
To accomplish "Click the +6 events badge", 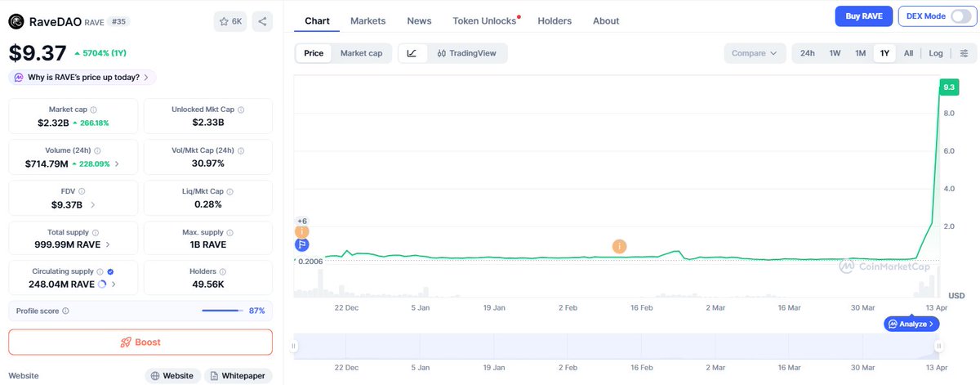I will 302,221.
